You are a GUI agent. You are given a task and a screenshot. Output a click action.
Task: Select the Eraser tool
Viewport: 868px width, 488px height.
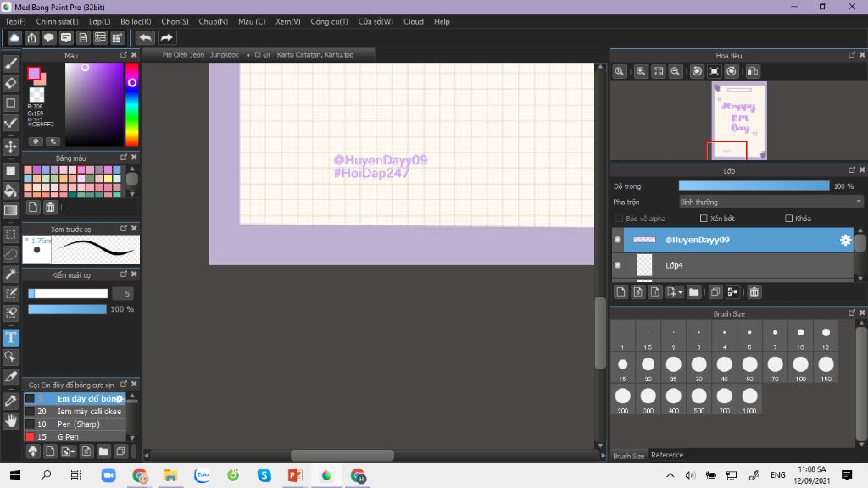point(10,83)
